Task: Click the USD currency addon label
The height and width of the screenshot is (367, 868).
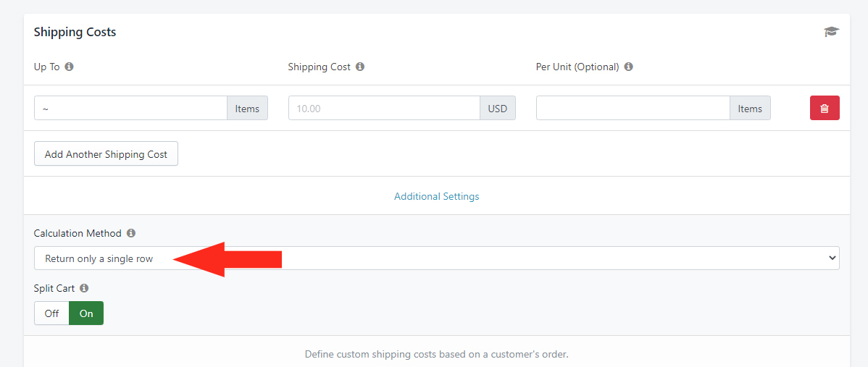Action: coord(498,109)
